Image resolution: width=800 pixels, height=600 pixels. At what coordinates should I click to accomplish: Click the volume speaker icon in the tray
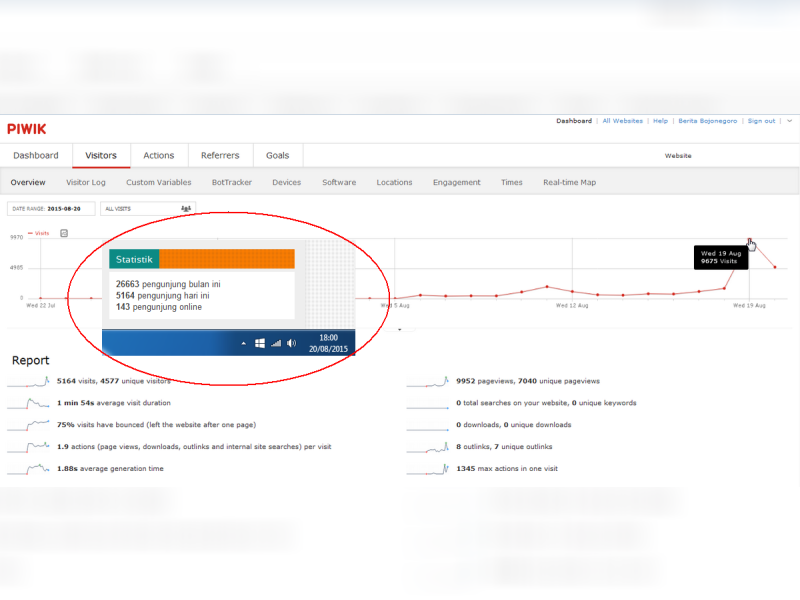[x=291, y=343]
